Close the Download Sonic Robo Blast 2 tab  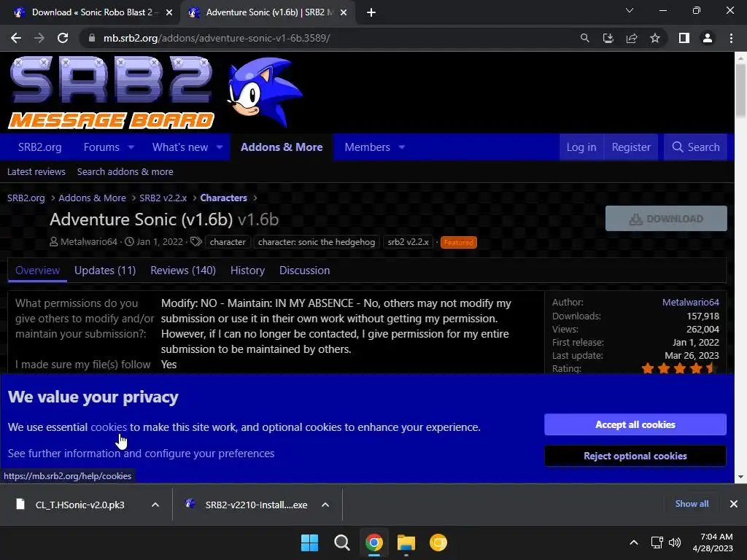pyautogui.click(x=169, y=12)
